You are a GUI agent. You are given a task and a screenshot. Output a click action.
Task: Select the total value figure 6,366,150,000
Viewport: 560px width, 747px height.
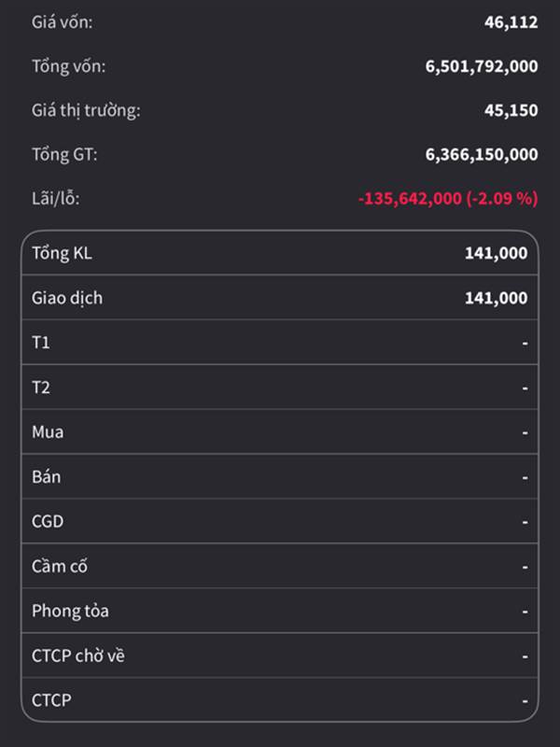click(482, 155)
